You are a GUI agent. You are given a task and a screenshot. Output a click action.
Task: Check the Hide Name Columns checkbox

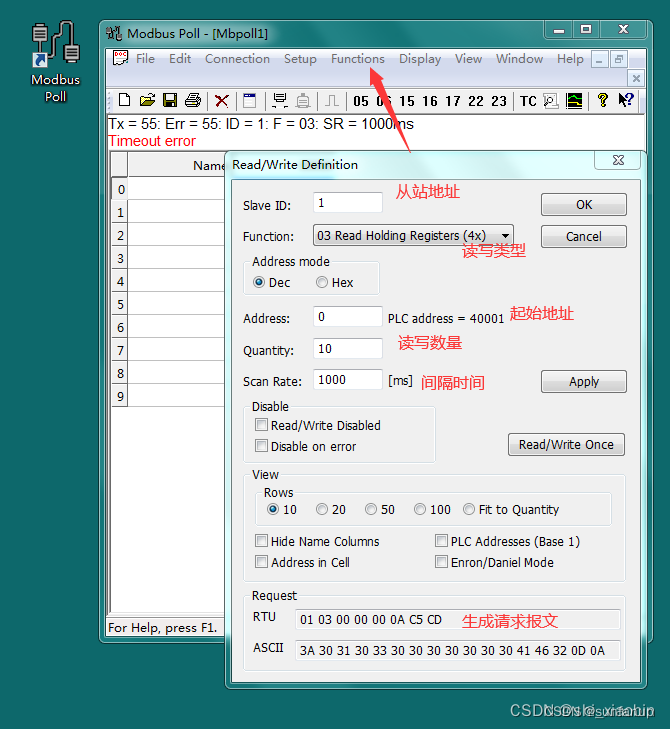tap(261, 541)
